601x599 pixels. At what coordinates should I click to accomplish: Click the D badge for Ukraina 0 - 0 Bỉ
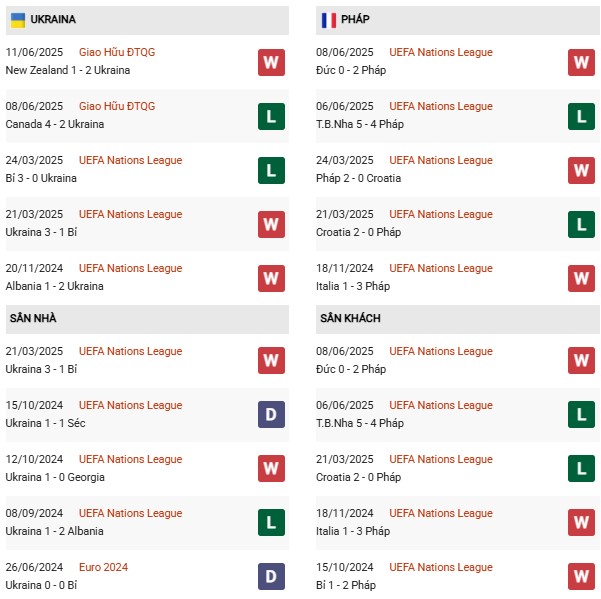271,577
